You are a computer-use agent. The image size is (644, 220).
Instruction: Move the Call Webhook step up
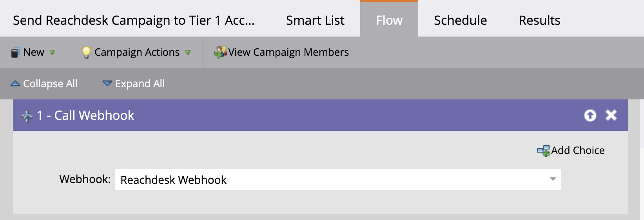point(590,115)
